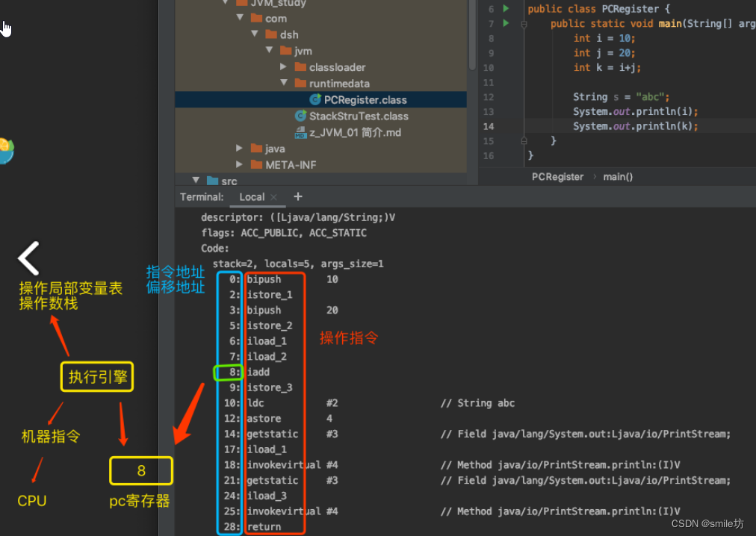Image resolution: width=756 pixels, height=536 pixels.
Task: Click line number 14 in the gutter
Action: point(489,126)
